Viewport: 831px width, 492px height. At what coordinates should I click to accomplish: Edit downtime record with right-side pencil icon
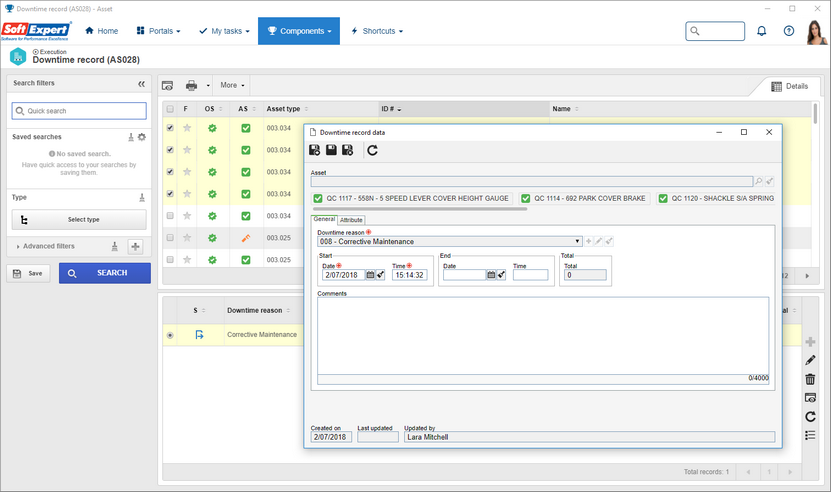click(810, 361)
